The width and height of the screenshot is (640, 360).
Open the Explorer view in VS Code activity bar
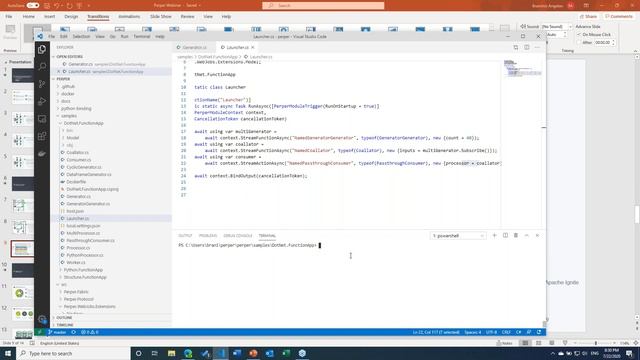[42, 49]
